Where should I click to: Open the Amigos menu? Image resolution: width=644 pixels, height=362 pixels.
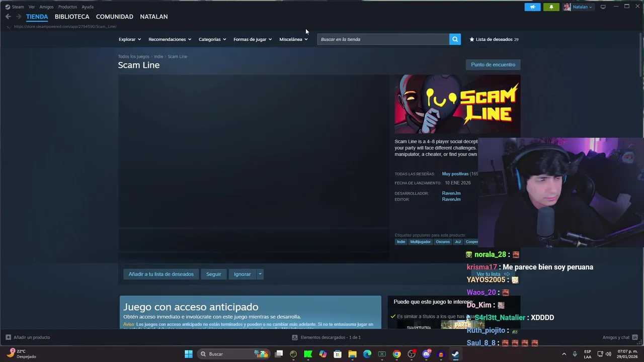[x=46, y=7]
